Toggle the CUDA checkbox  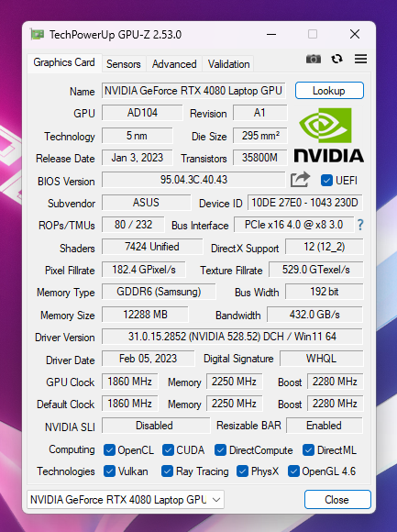click(x=168, y=450)
